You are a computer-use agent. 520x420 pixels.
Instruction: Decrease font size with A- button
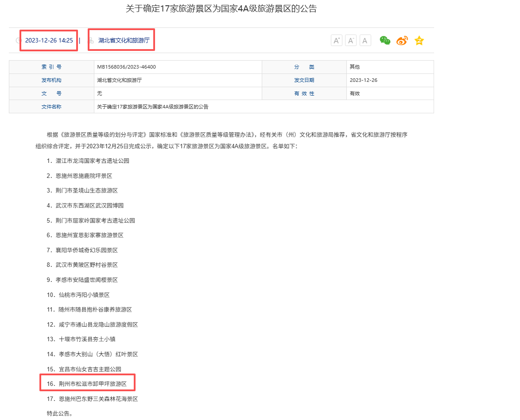tap(351, 41)
